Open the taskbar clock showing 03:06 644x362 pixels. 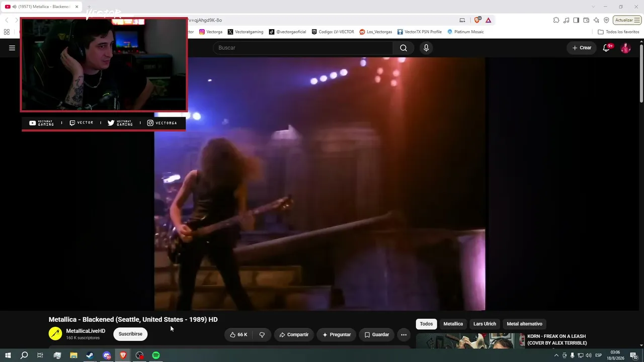coord(615,355)
